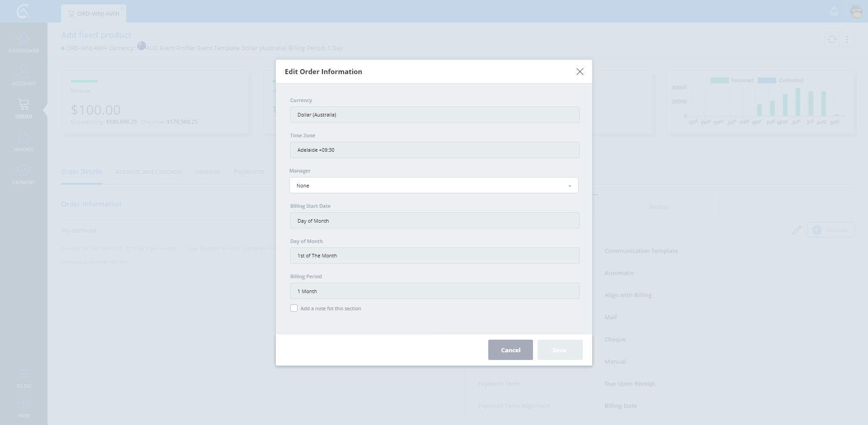Click the refresh icon at top right

(x=832, y=40)
